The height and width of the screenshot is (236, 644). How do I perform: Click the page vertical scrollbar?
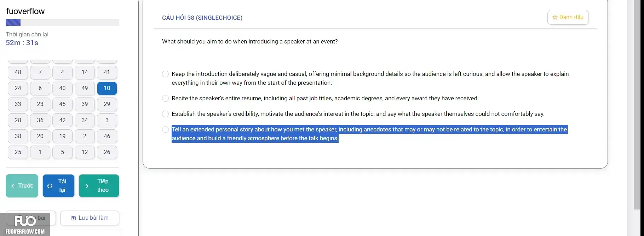[637, 105]
